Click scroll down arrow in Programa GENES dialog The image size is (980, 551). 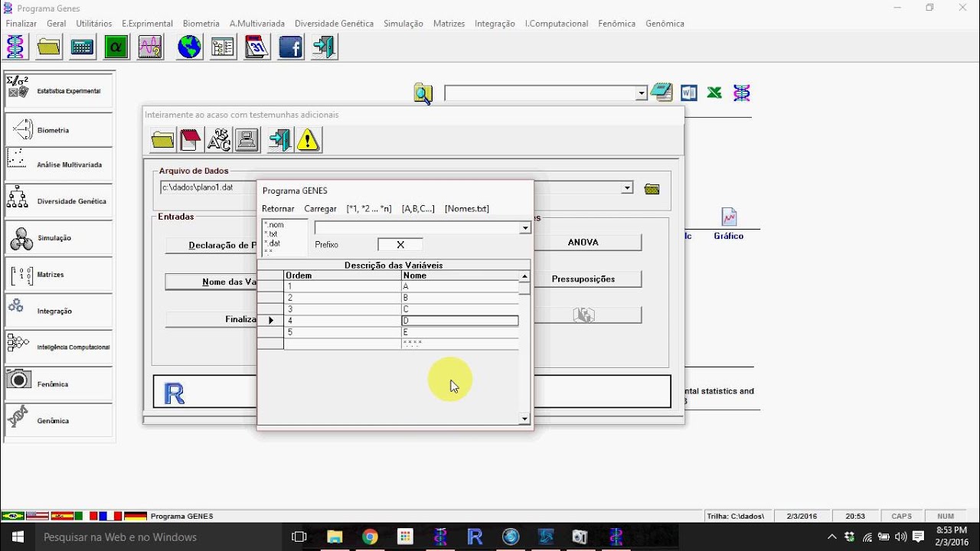click(x=524, y=419)
